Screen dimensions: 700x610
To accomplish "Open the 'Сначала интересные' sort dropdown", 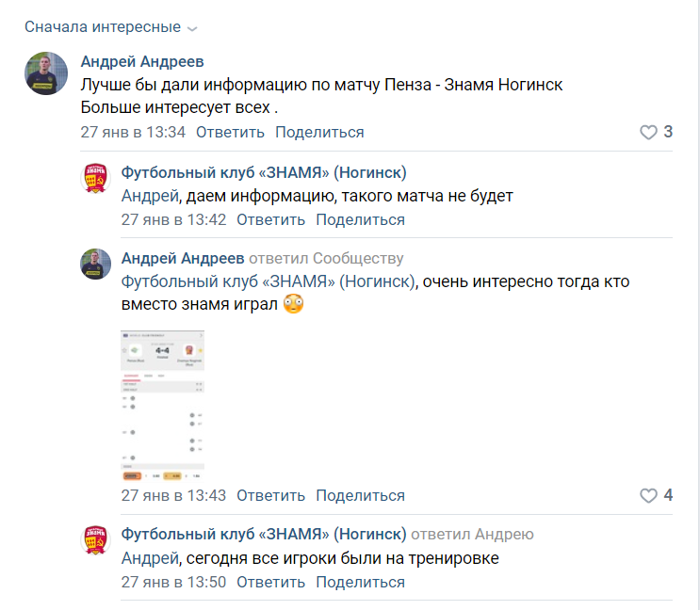I will [x=111, y=27].
